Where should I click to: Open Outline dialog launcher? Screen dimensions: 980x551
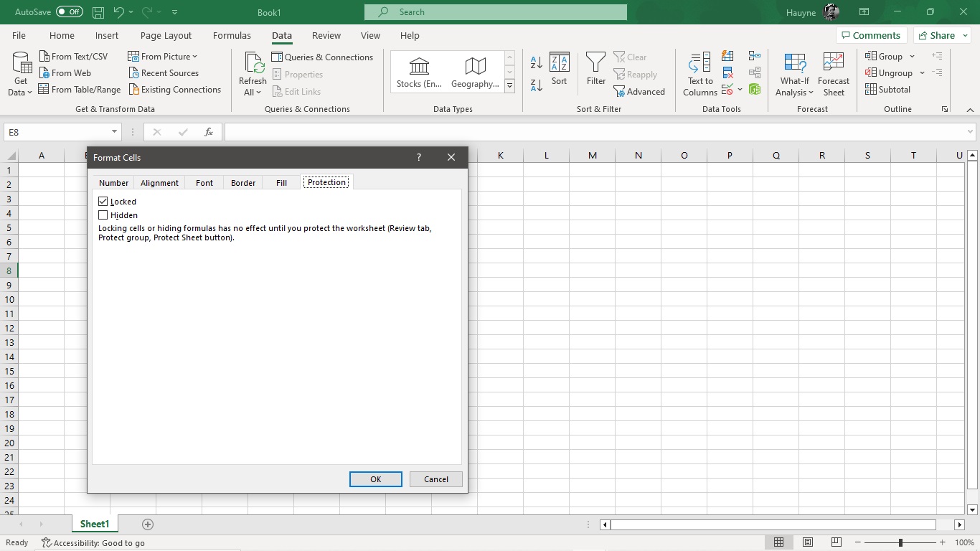pyautogui.click(x=945, y=109)
